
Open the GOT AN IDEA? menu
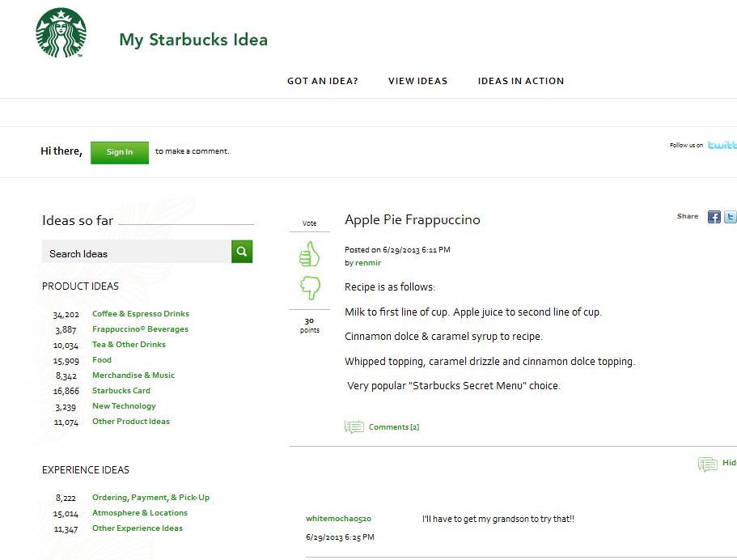coord(323,81)
